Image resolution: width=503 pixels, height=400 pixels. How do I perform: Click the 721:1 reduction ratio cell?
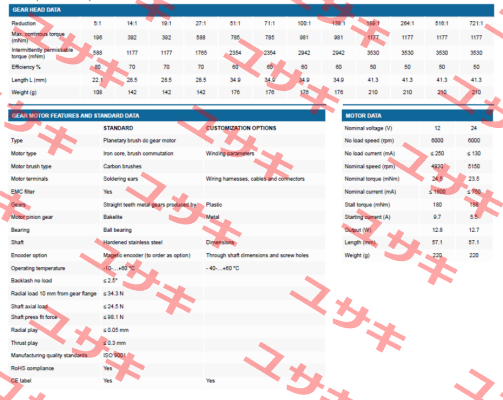click(x=476, y=23)
